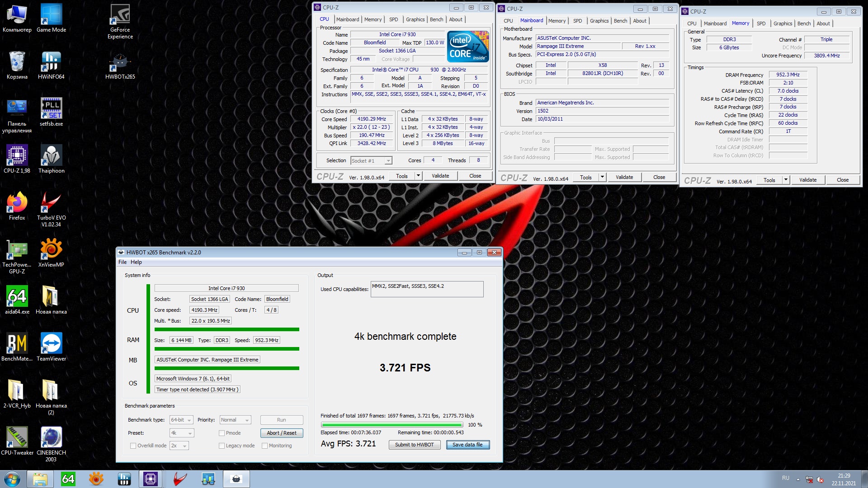Open the 2-VCR_Hyb folder icon
Image resolution: width=868 pixels, height=488 pixels.
[x=17, y=394]
